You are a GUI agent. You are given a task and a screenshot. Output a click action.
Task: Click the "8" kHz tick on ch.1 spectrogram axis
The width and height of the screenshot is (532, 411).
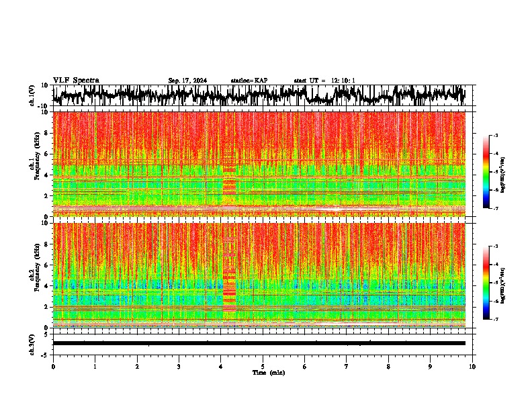pyautogui.click(x=47, y=133)
